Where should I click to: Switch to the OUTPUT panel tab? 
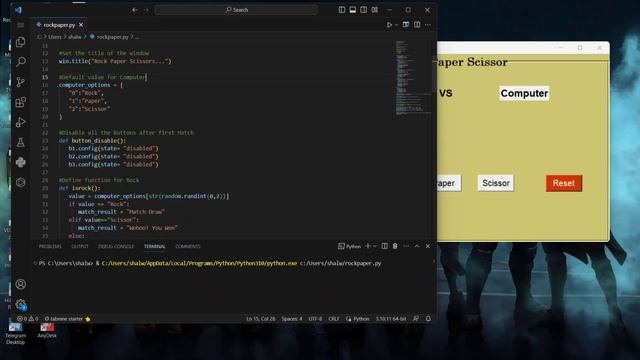click(80, 247)
